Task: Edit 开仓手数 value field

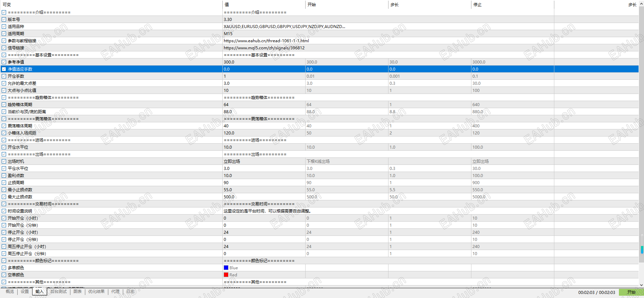Action: pyautogui.click(x=264, y=76)
